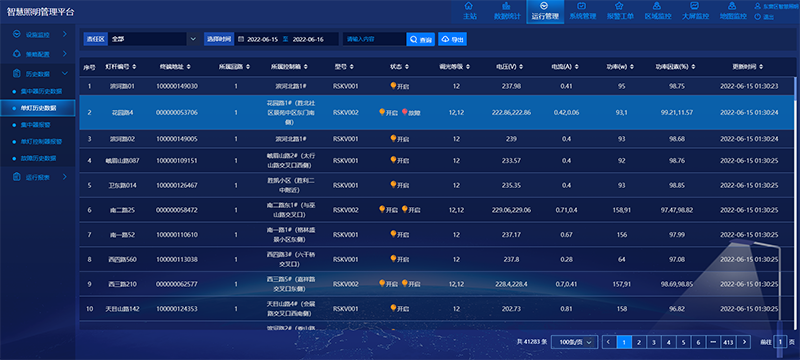Open the 100条/页 page size dropdown
The width and height of the screenshot is (800, 360).
(575, 342)
